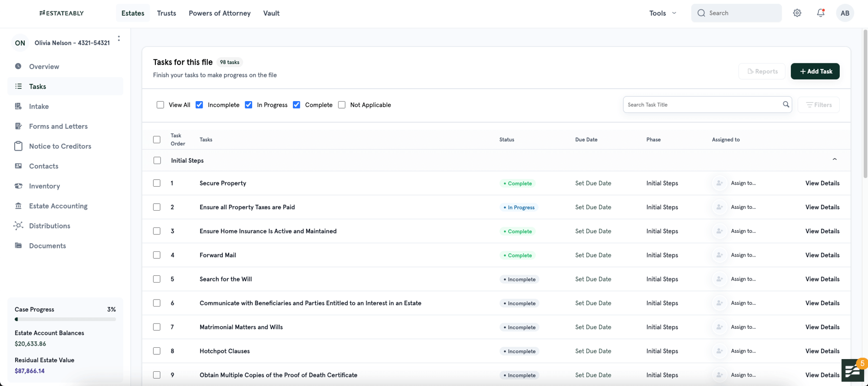Switch to the Estates tab
Screen dimensions: 868x386
(133, 13)
